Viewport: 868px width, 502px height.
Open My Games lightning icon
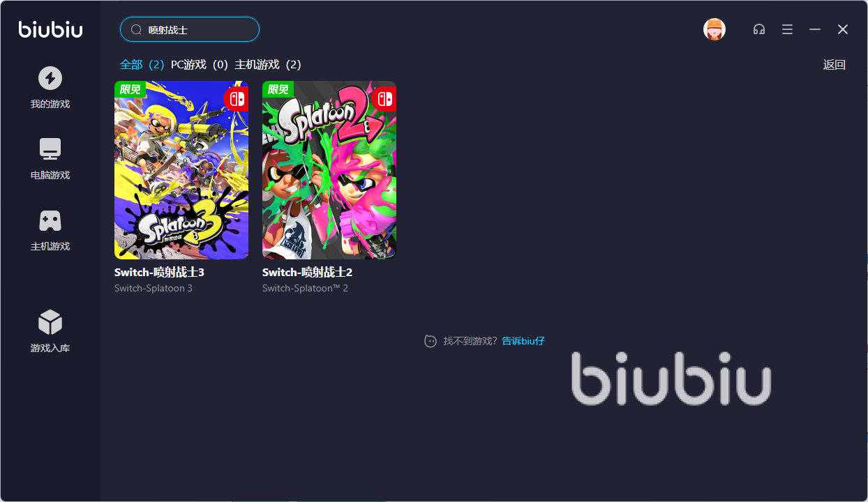pyautogui.click(x=50, y=77)
